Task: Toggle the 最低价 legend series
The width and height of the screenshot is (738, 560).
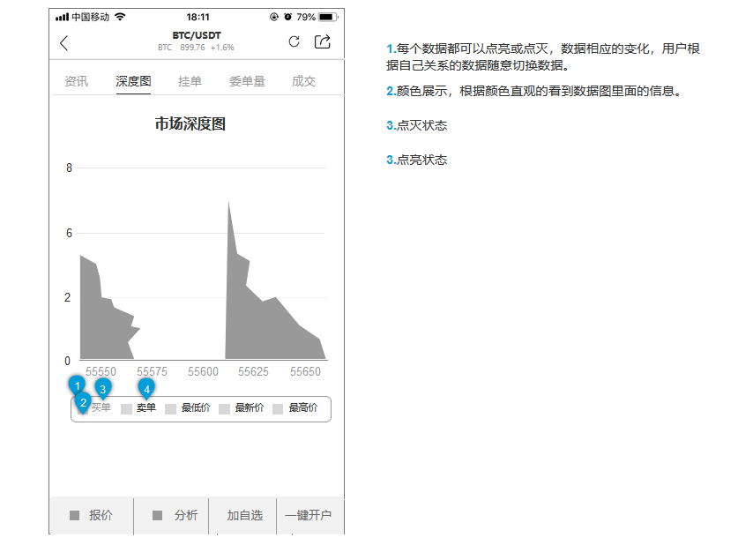Action: click(x=196, y=408)
